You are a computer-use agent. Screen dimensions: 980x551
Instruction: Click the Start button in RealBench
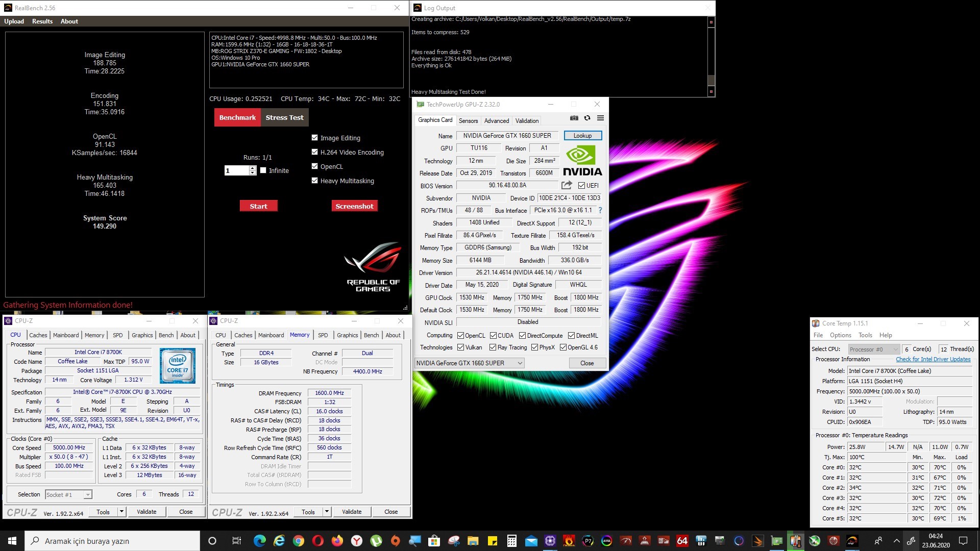point(259,206)
